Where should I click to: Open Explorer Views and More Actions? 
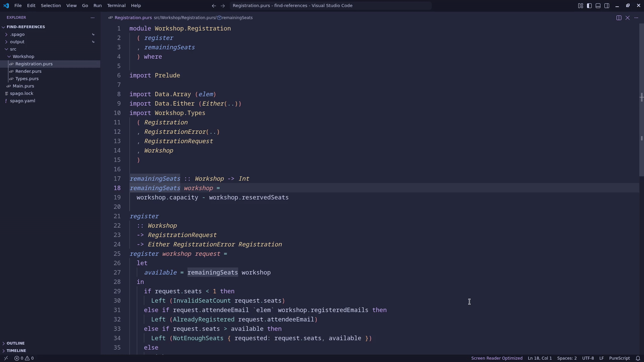point(92,18)
